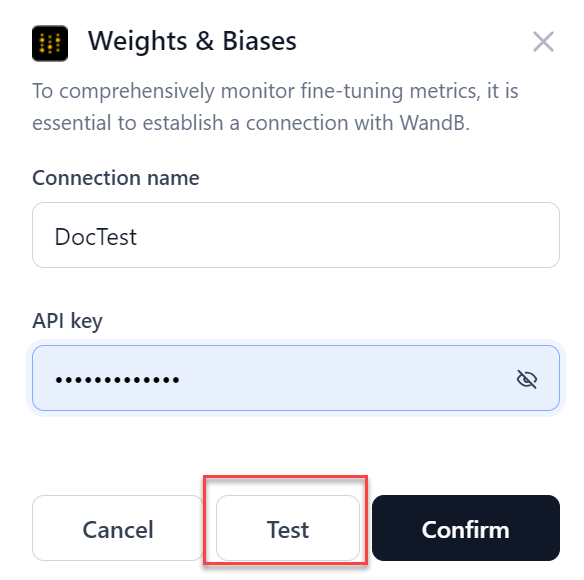584x580 pixels.
Task: Click the Weights & Biases logo icon
Action: click(x=50, y=43)
